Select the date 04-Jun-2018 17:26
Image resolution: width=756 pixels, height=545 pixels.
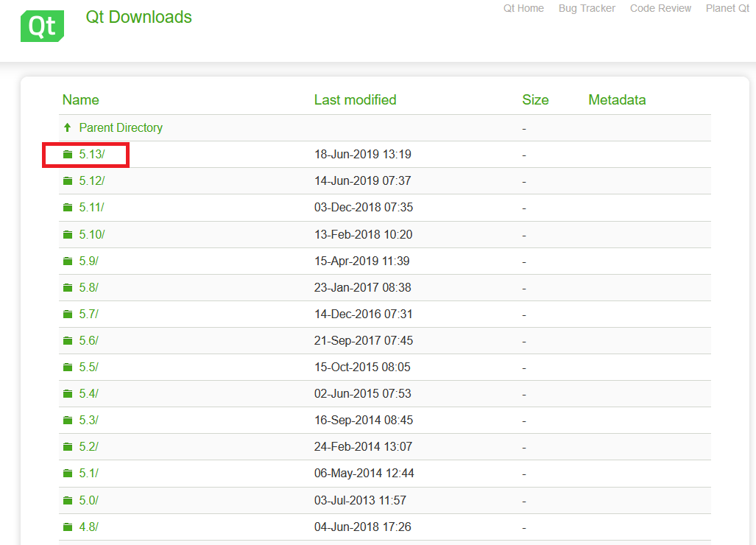pyautogui.click(x=363, y=527)
